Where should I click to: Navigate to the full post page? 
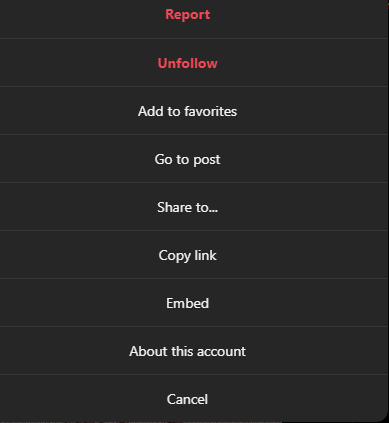(188, 159)
